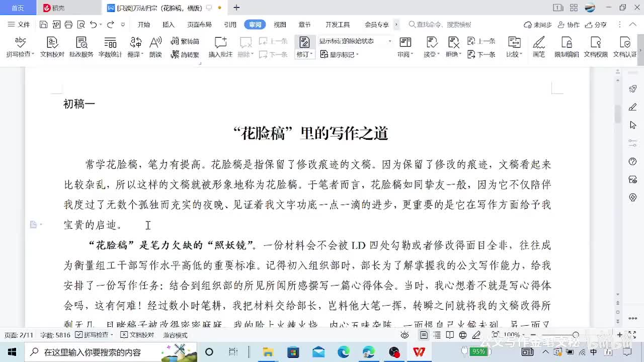Image resolution: width=644 pixels, height=362 pixels.
Task: Open the 拼写检查 spell check tool
Action: 19,47
